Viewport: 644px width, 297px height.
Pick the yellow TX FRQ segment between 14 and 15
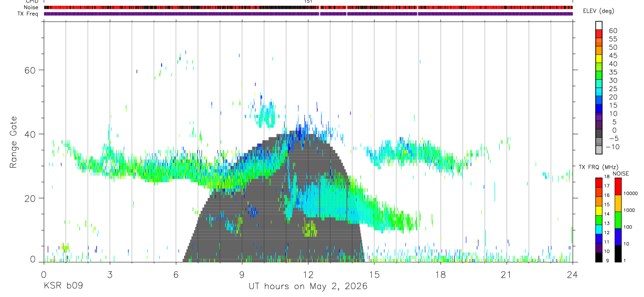click(x=599, y=210)
